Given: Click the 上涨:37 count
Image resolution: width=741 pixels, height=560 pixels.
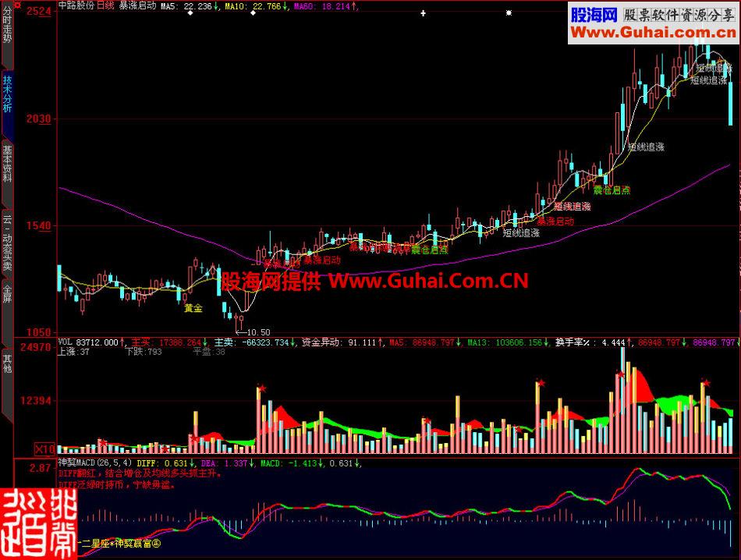Looking at the screenshot, I should 74,352.
